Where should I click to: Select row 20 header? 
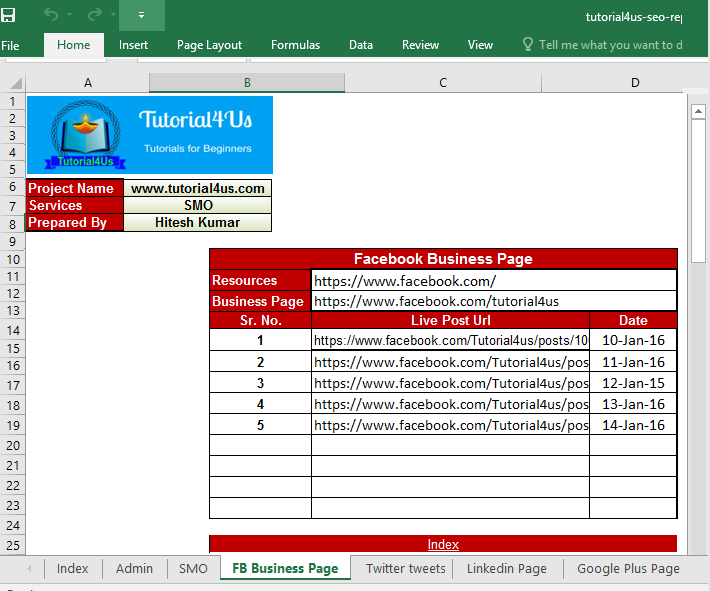coord(13,446)
